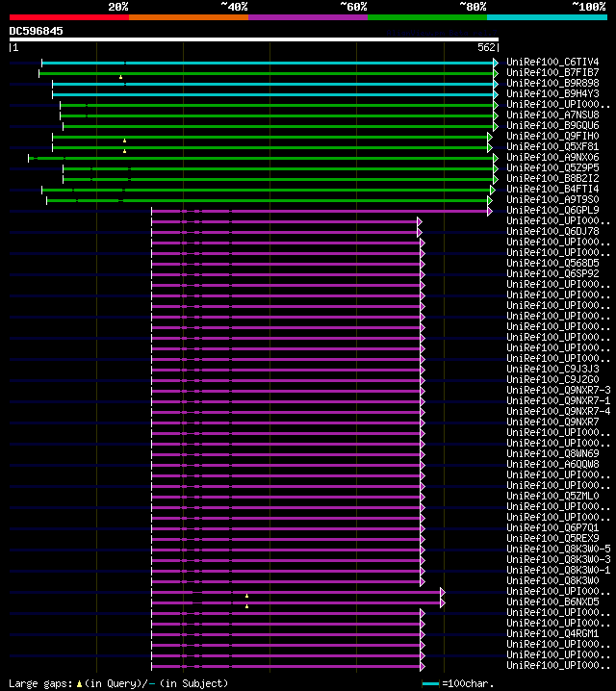Click the purple alignment bar of UniRef100_Q6GPL9
Image resolution: width=616 pixels, height=691 pixels.
click(320, 211)
